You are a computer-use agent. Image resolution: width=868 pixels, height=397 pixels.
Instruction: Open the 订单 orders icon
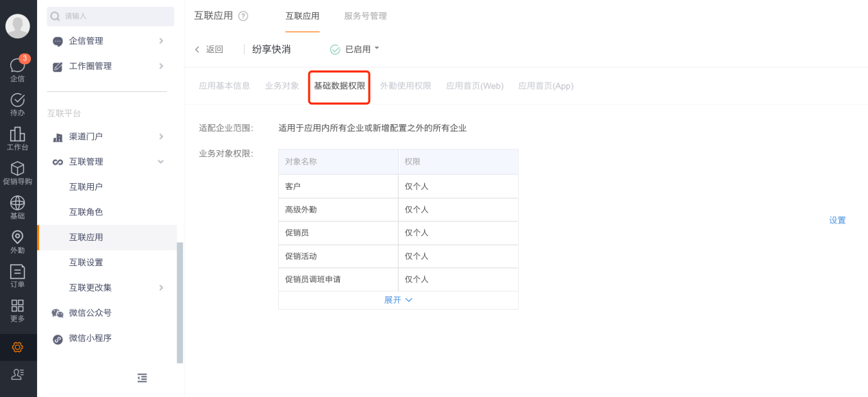(18, 271)
